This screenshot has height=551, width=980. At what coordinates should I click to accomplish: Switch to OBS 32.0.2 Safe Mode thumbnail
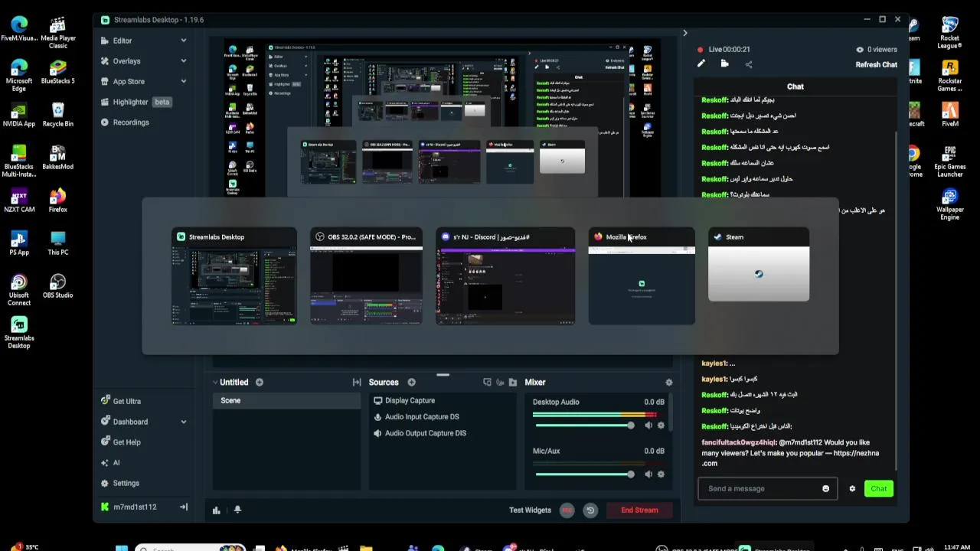(x=366, y=276)
